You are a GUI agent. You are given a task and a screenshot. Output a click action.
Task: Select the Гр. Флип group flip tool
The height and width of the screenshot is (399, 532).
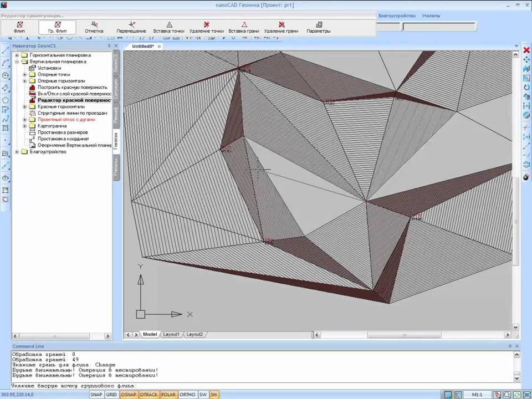(57, 27)
